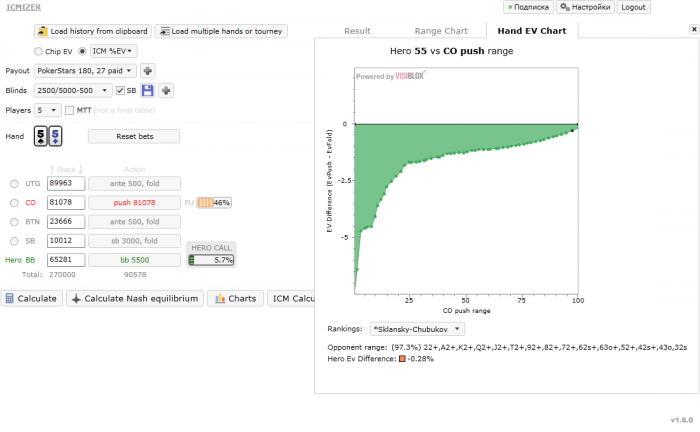The width and height of the screenshot is (700, 432).
Task: Switch to the Range Chart tab
Action: click(x=441, y=31)
